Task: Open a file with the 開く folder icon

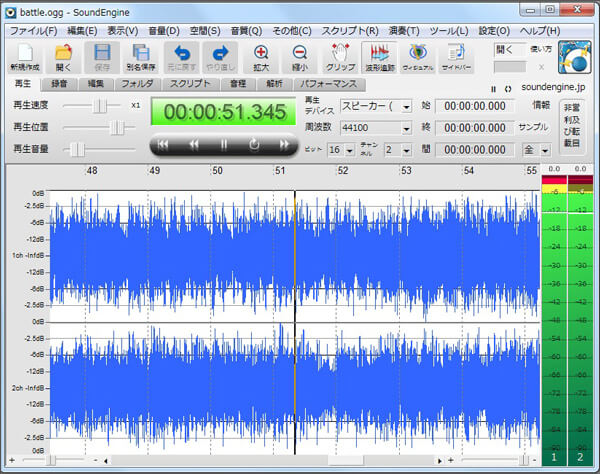Action: point(63,57)
